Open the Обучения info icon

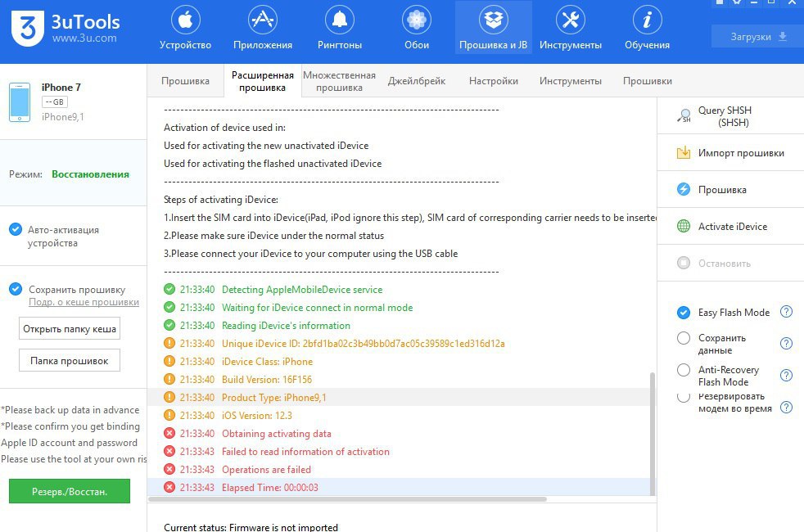coord(647,20)
